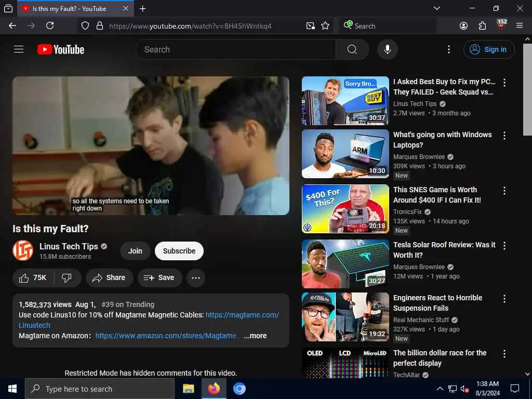Click the Sign in button
Viewport: 532px width, 399px height.
tap(489, 49)
